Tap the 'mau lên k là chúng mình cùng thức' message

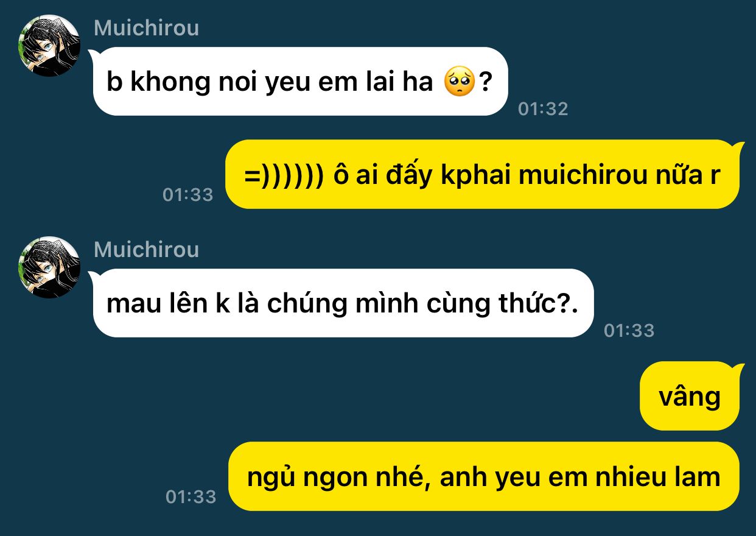click(x=342, y=303)
